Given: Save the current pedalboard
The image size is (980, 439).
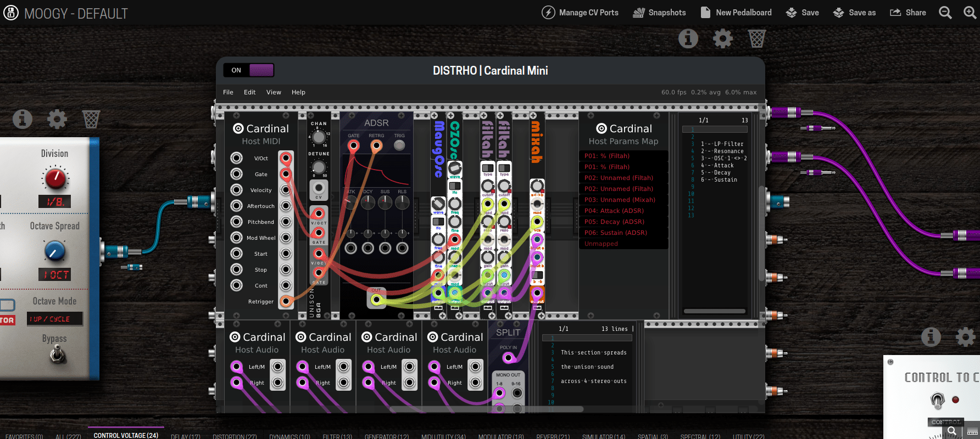Looking at the screenshot, I should [x=803, y=13].
